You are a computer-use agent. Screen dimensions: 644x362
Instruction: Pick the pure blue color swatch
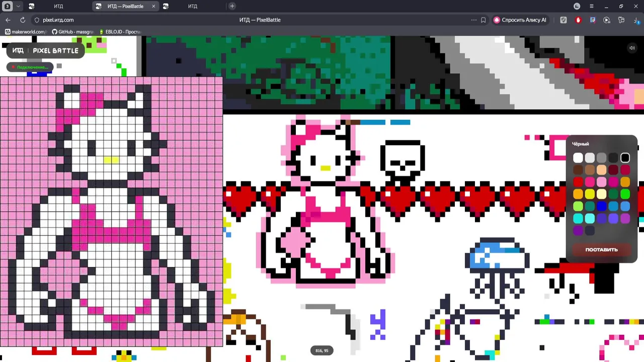pyautogui.click(x=601, y=206)
